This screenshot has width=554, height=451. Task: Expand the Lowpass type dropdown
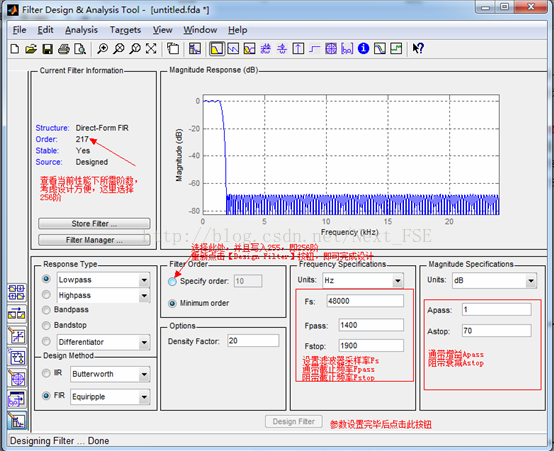tap(144, 280)
